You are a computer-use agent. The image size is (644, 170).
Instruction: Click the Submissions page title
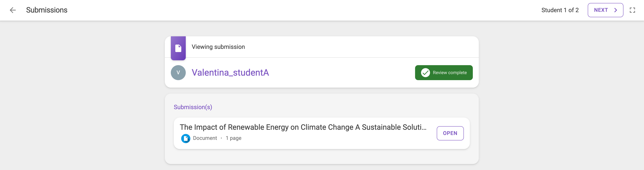(x=47, y=10)
